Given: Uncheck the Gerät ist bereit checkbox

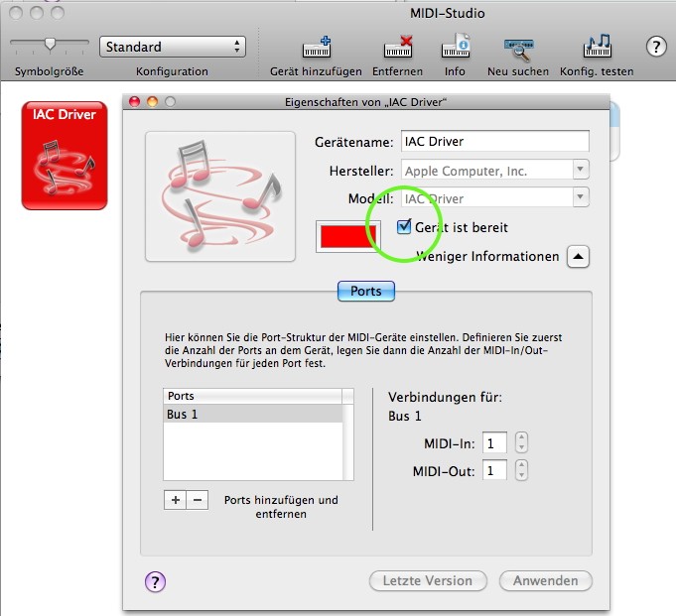Looking at the screenshot, I should tap(404, 226).
